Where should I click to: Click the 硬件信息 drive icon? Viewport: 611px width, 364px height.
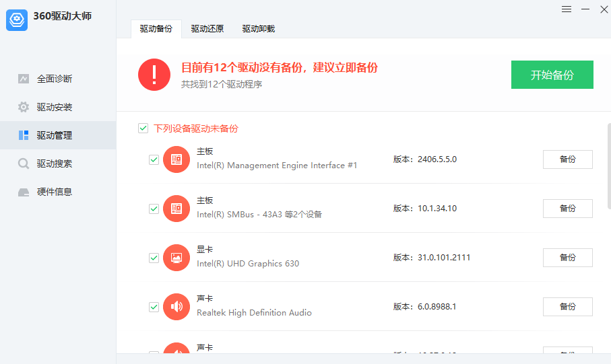pos(24,192)
